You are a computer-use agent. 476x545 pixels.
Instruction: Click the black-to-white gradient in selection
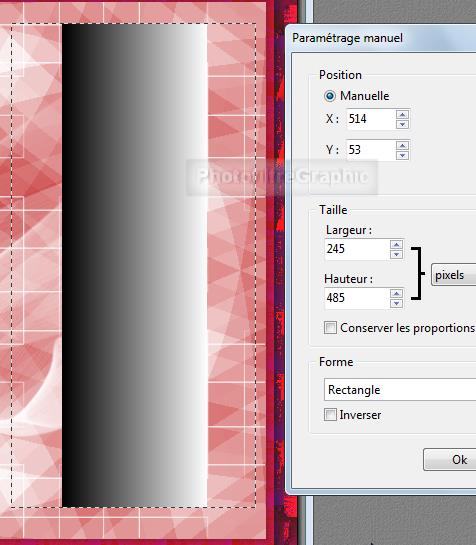(135, 265)
